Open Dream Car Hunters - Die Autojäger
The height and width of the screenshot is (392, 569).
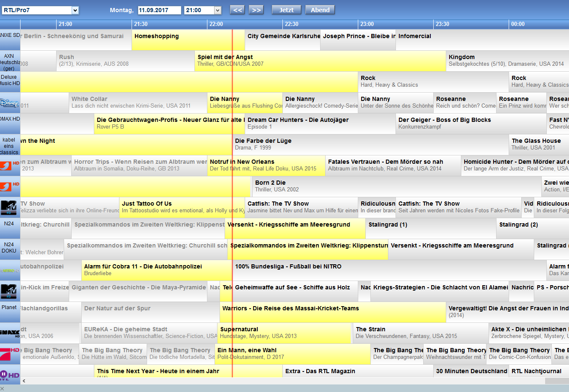[x=320, y=124]
